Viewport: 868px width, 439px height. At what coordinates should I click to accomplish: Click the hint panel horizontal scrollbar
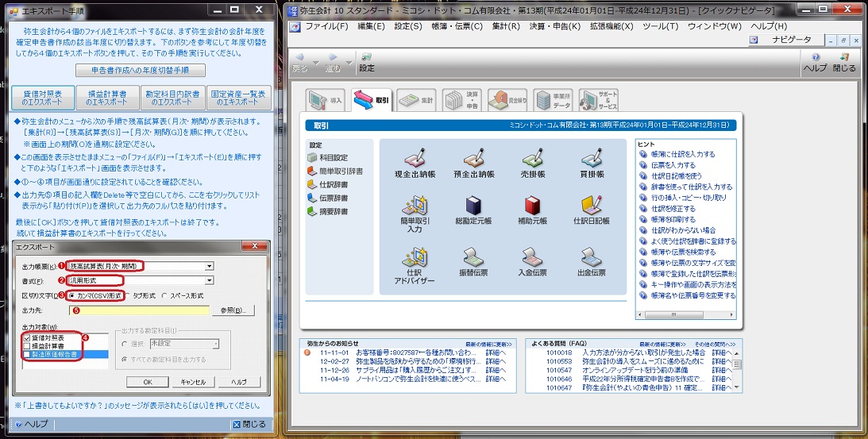coord(686,314)
